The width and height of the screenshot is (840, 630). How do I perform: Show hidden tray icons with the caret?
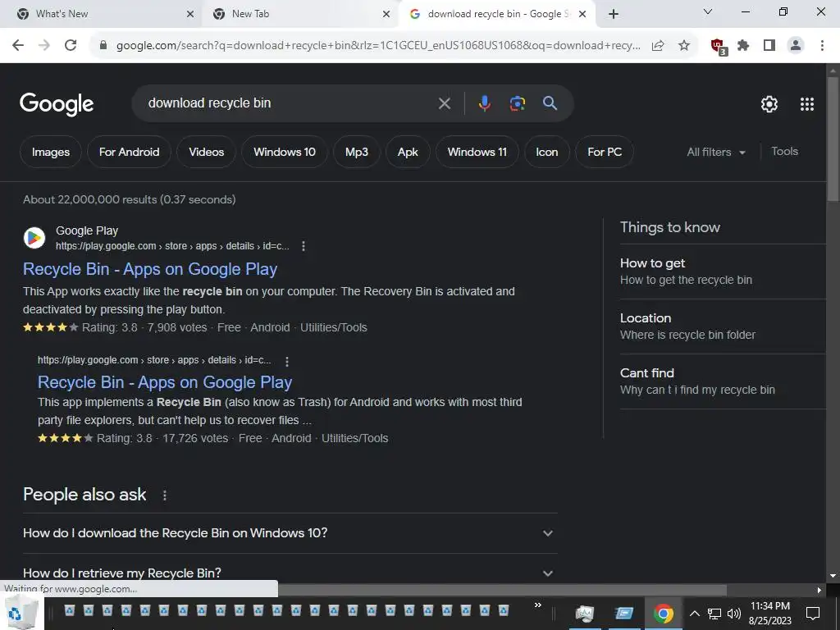[x=694, y=614]
